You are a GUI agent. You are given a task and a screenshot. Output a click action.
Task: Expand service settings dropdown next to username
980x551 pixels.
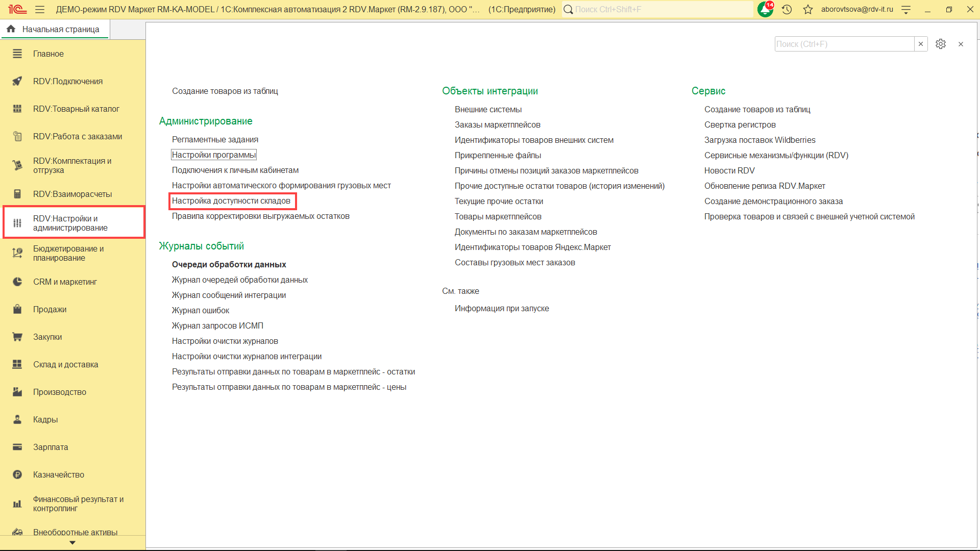click(906, 9)
